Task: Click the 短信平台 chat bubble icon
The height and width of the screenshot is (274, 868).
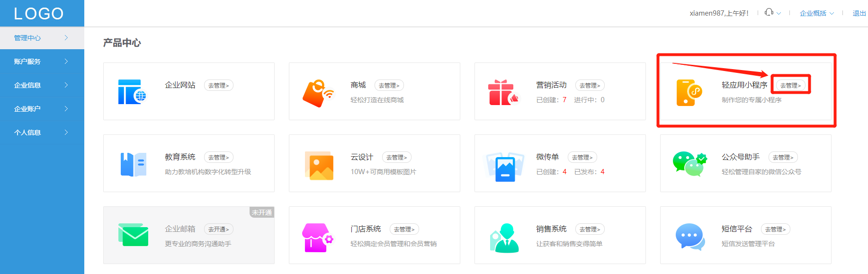Action: 690,237
